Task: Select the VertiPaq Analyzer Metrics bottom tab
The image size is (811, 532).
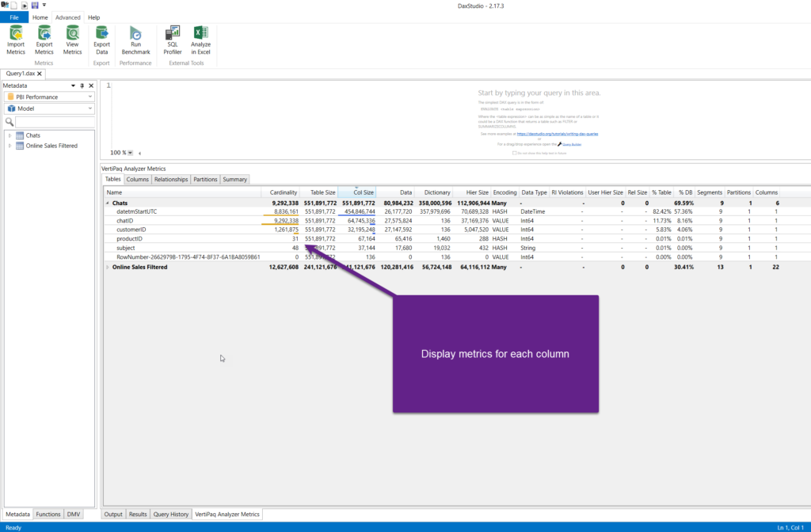Action: (227, 515)
